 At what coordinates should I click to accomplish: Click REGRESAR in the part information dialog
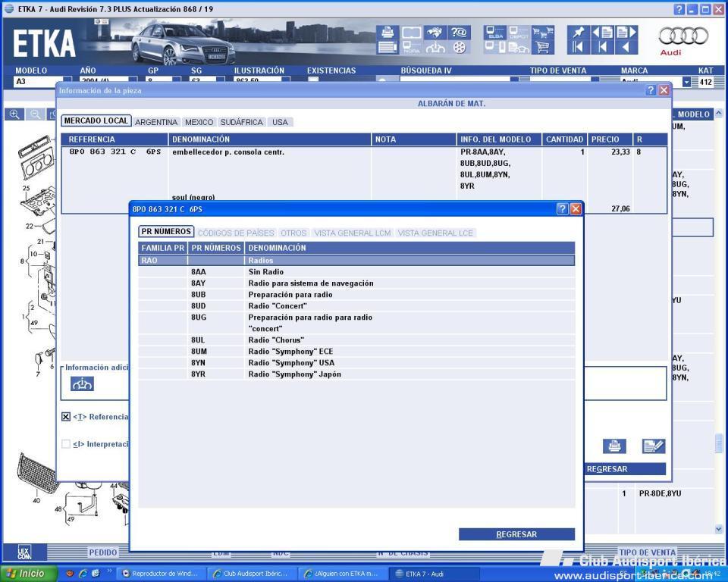(625, 469)
